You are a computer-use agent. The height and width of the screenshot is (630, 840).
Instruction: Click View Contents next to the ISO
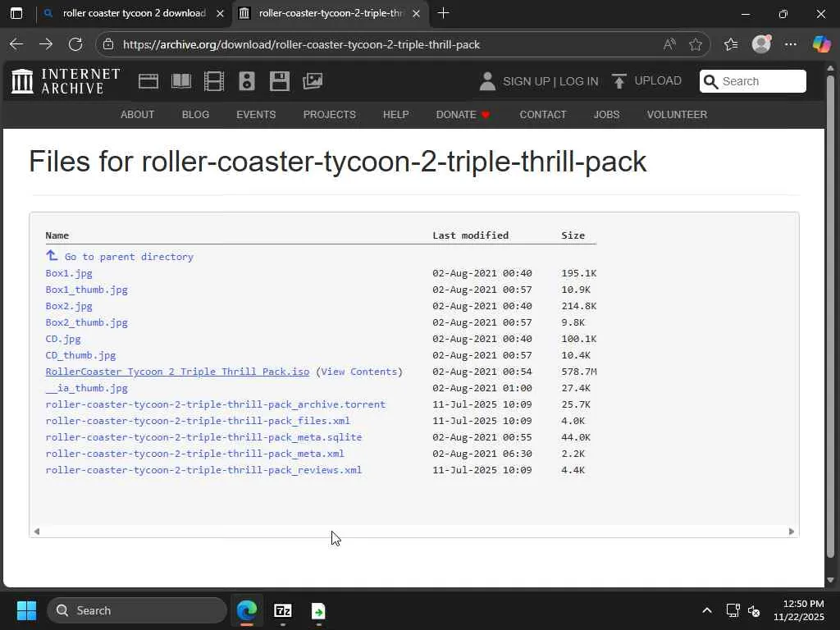tap(359, 372)
